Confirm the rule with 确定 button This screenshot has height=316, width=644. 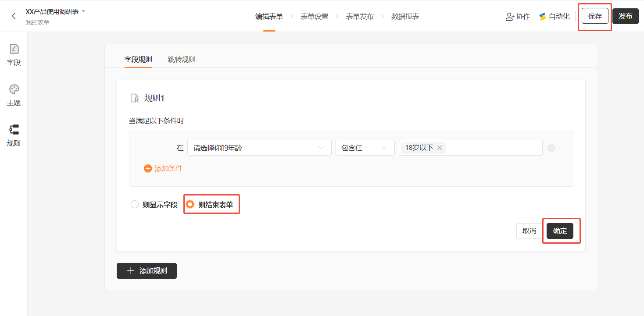point(560,231)
